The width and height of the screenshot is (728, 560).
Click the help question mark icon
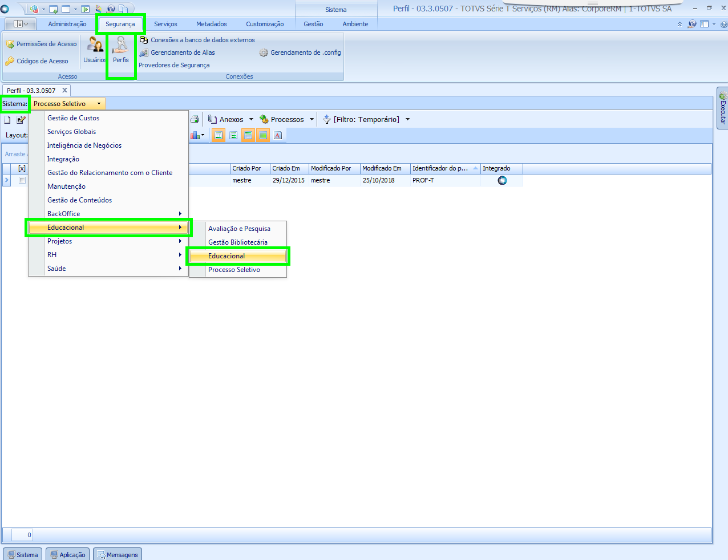tap(724, 24)
